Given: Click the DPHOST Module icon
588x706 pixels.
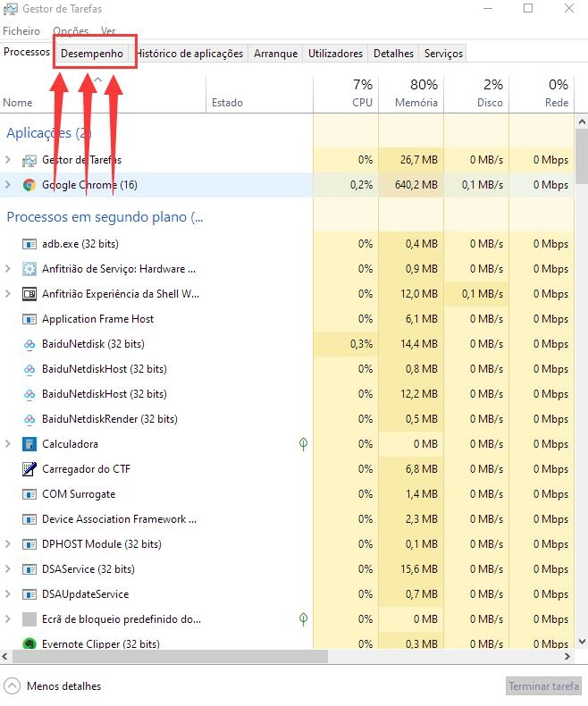Looking at the screenshot, I should pos(29,544).
